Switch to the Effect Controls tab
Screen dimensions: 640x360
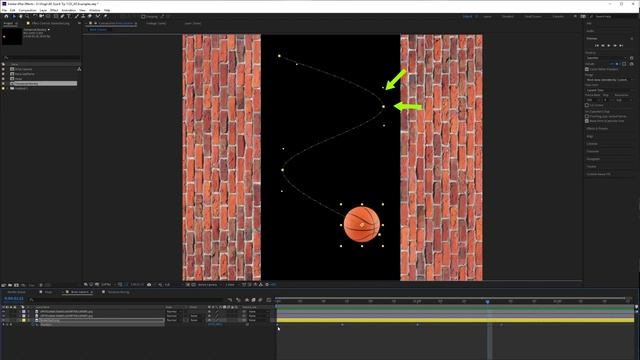pos(51,23)
